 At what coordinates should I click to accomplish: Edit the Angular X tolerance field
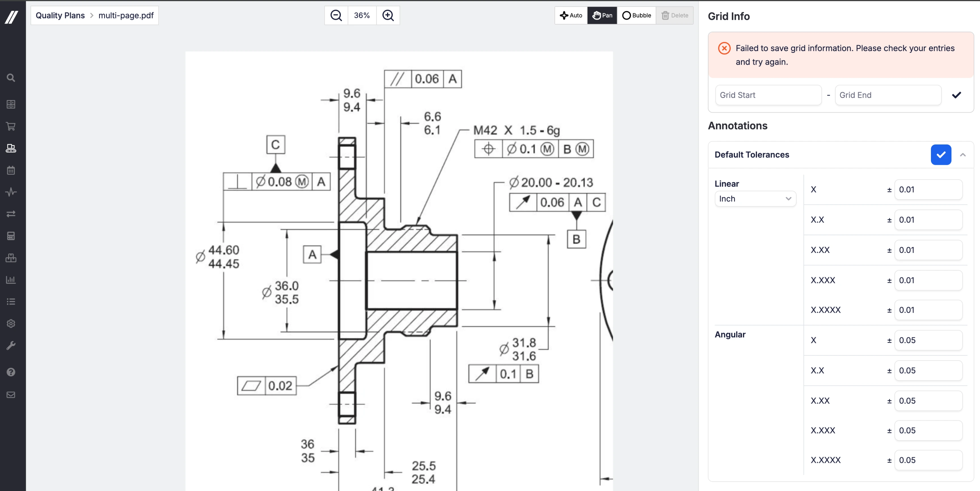coord(928,341)
